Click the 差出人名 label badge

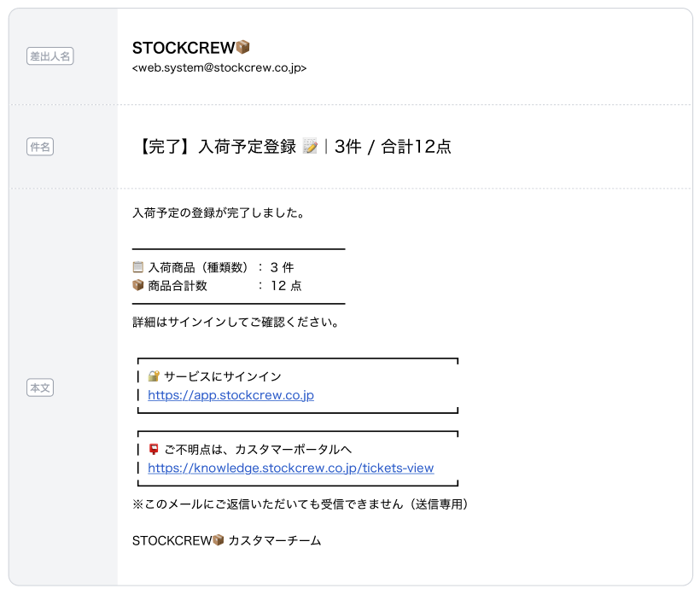(50, 56)
